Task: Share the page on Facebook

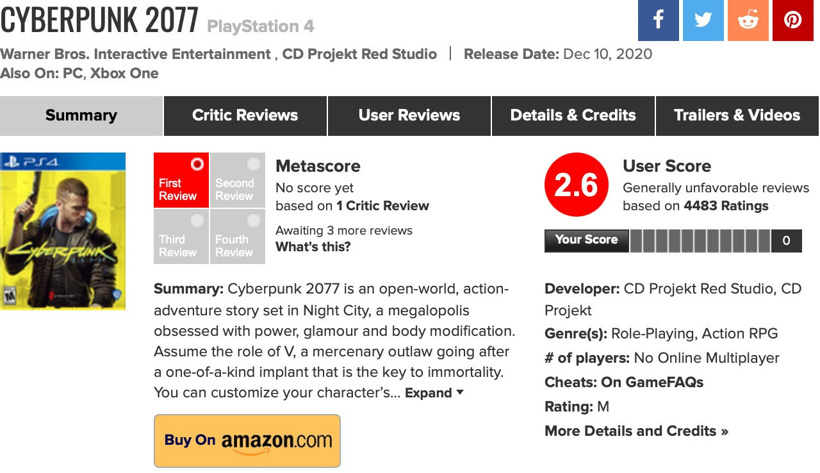Action: pyautogui.click(x=658, y=20)
